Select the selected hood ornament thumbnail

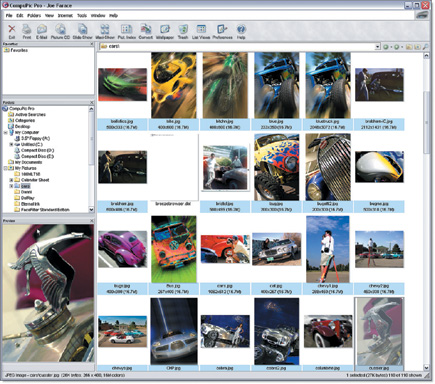coord(379,331)
